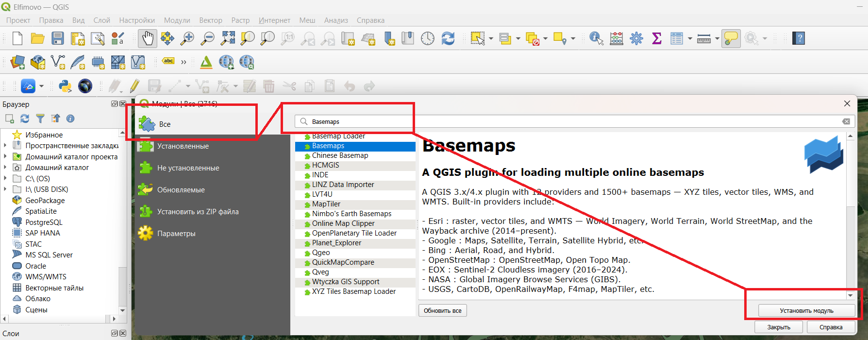868x340 pixels.
Task: Select the pan map to selection tool
Action: coord(167,38)
